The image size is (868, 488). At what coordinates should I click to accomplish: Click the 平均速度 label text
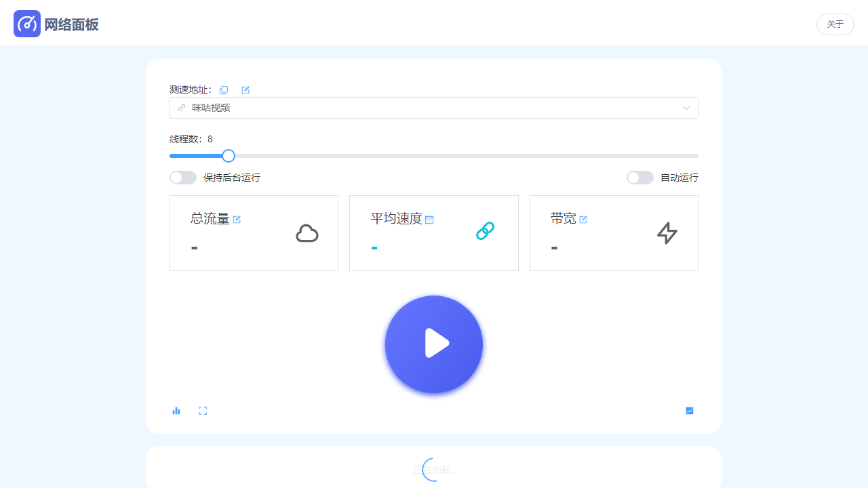click(397, 219)
